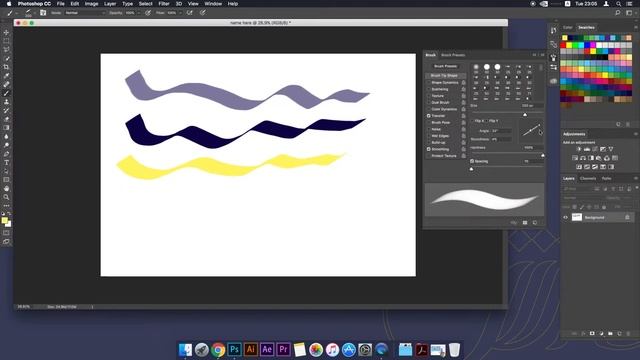Image resolution: width=640 pixels, height=360 pixels.
Task: Open the Filter menu
Action: 164,4
